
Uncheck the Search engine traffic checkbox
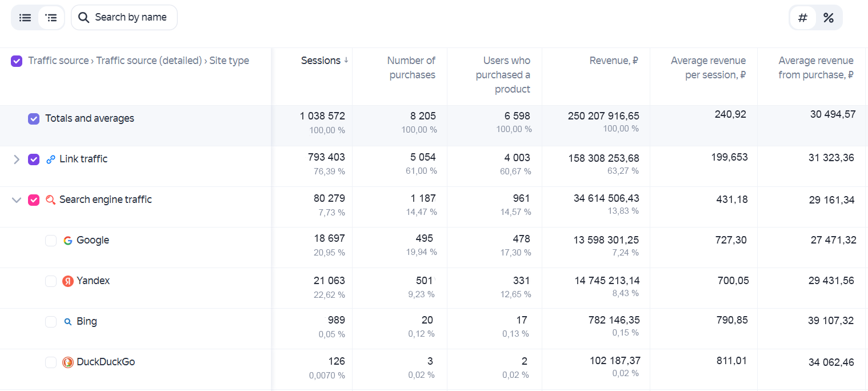(x=34, y=200)
